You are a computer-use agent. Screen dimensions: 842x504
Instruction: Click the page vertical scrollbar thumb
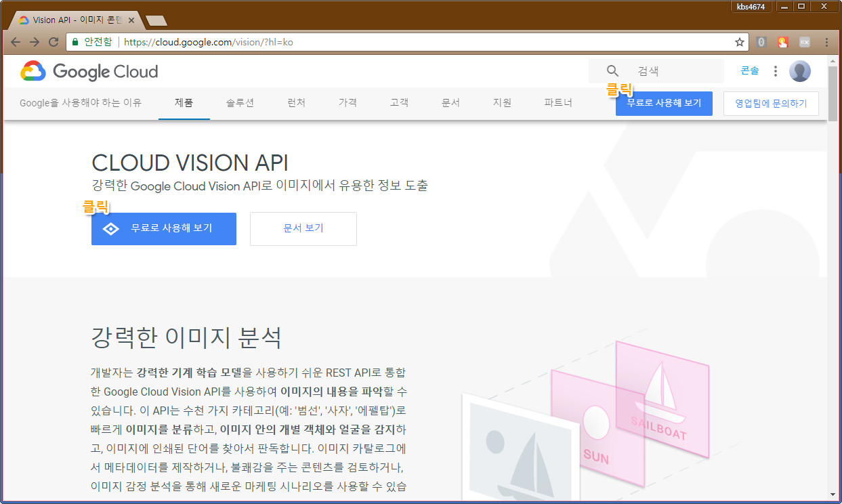click(x=833, y=94)
